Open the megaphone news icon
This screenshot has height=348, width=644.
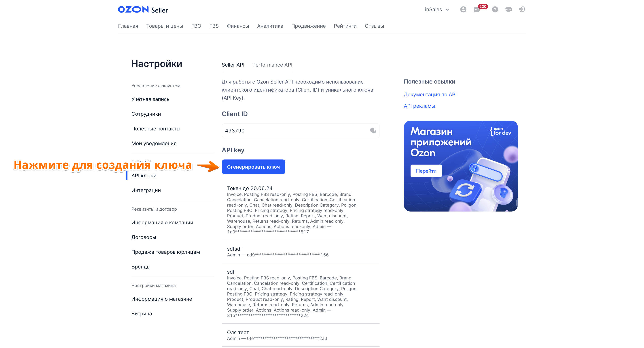coord(522,9)
